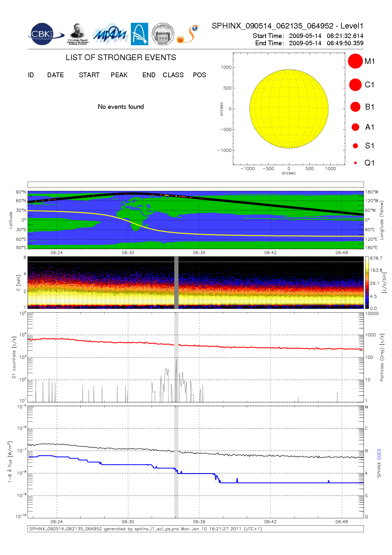Click the A1 red legend circle
The height and width of the screenshot is (555, 392).
(x=355, y=127)
